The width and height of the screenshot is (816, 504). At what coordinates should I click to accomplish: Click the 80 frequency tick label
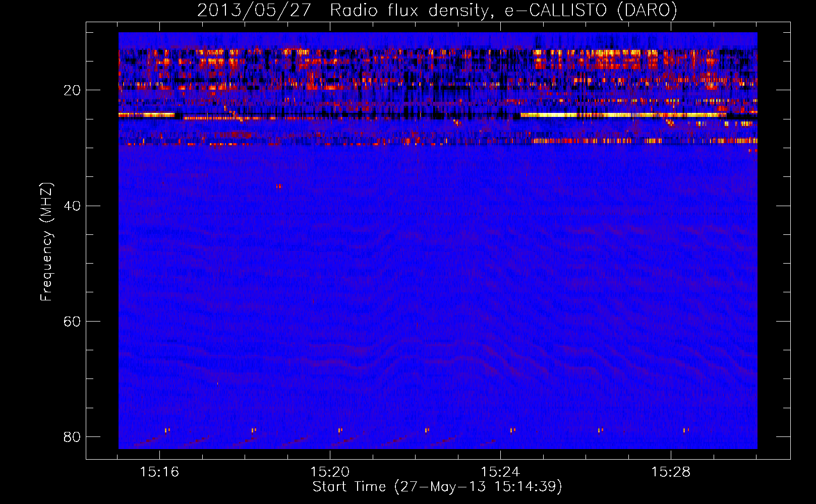point(72,436)
